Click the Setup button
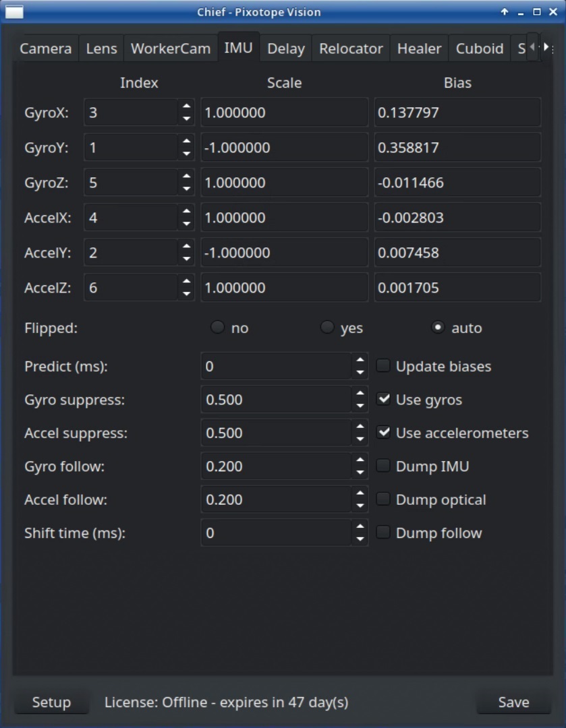 tap(51, 702)
